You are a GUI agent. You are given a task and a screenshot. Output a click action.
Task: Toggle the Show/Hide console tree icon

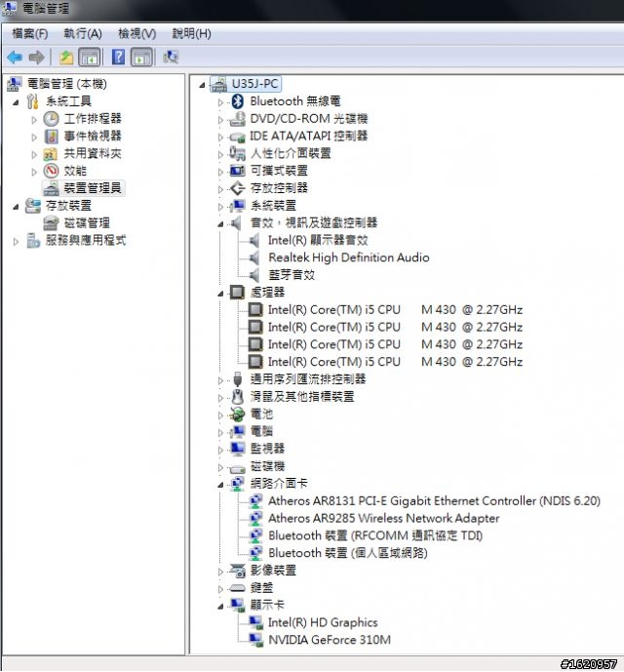point(90,57)
